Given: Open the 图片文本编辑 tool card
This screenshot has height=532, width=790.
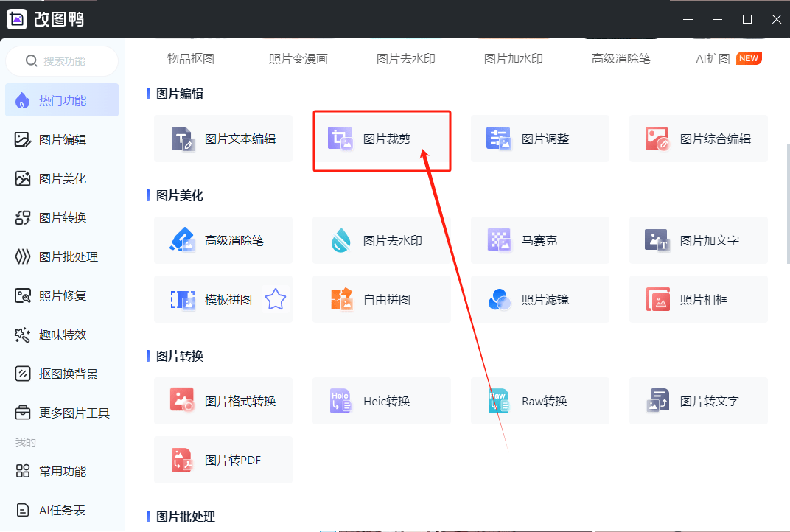Looking at the screenshot, I should tap(223, 139).
